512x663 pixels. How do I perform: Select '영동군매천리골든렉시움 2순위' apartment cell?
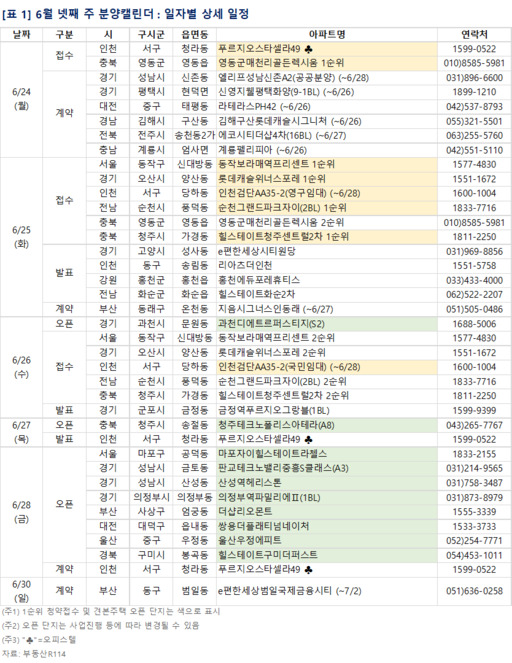point(327,222)
